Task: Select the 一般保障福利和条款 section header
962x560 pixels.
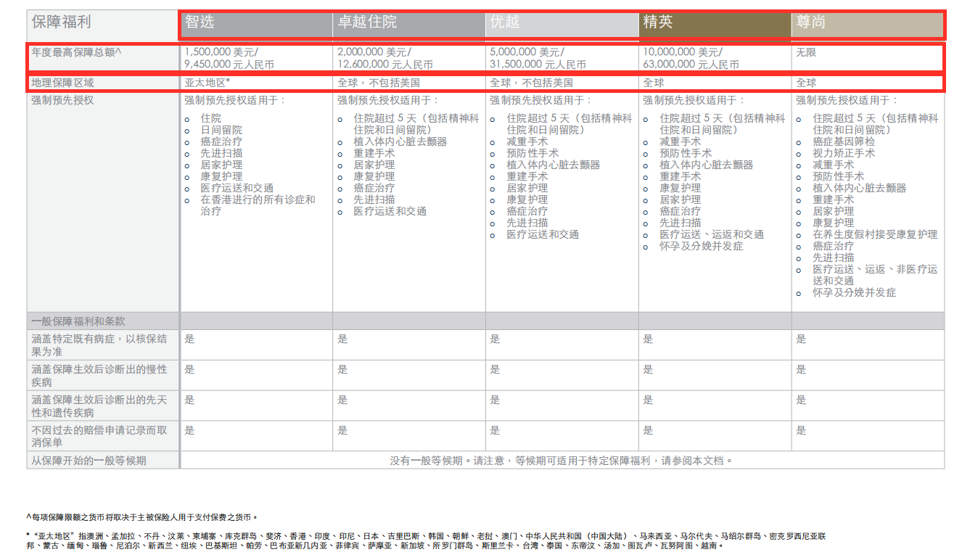Action: (78, 321)
